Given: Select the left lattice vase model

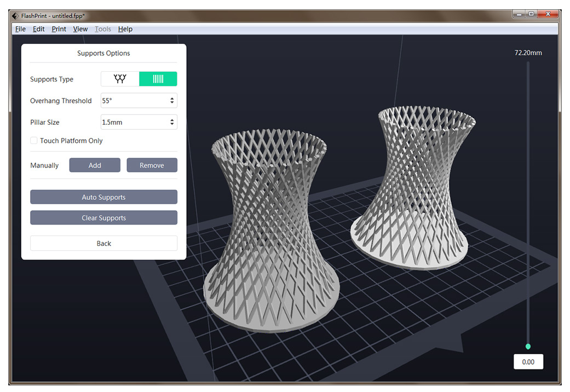Looking at the screenshot, I should pyautogui.click(x=271, y=231).
